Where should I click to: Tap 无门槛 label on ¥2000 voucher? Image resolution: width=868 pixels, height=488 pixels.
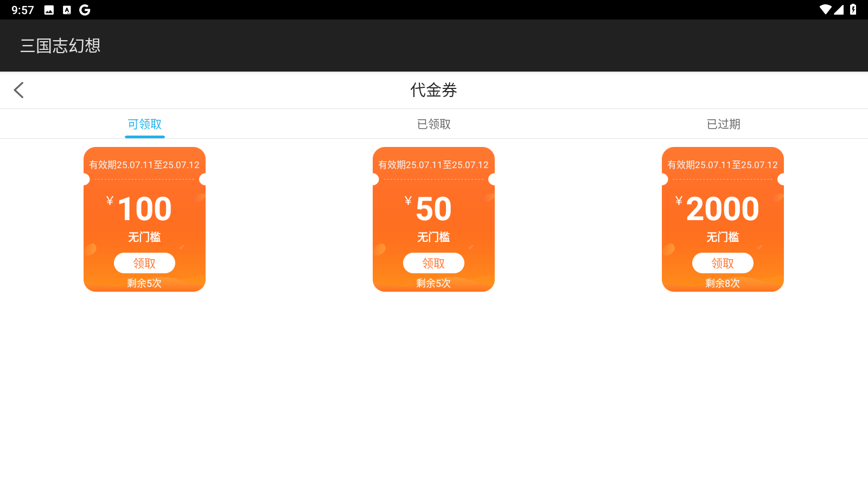point(723,237)
